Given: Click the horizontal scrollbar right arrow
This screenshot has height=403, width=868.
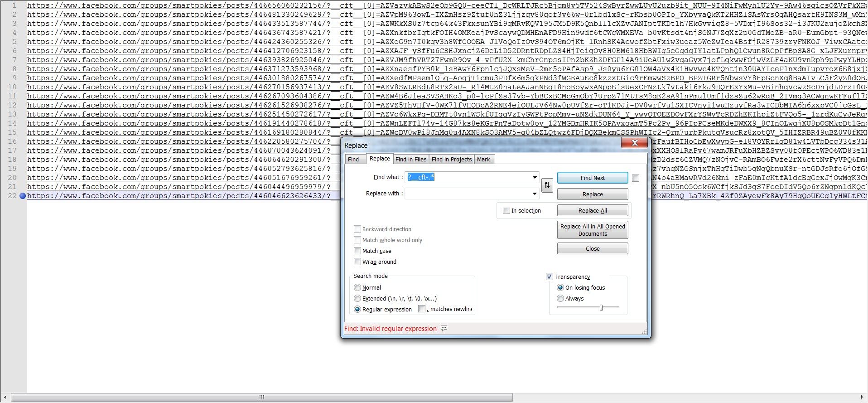Looking at the screenshot, I should coord(862,398).
